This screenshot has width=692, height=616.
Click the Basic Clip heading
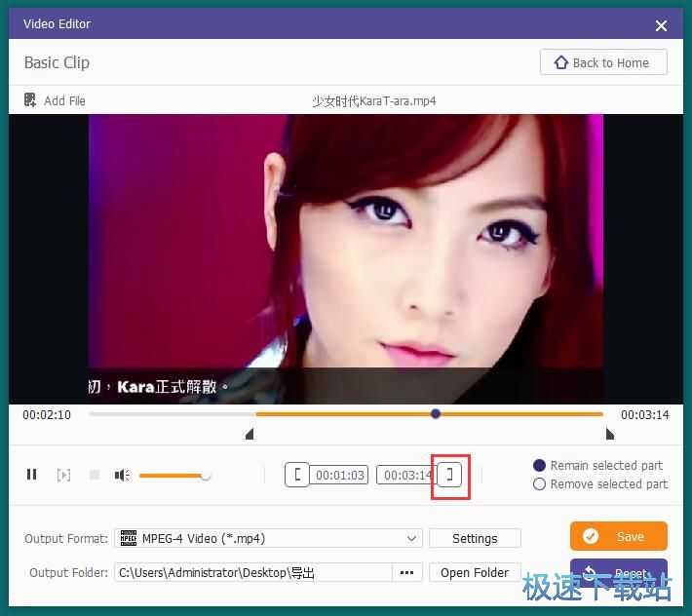coord(57,62)
